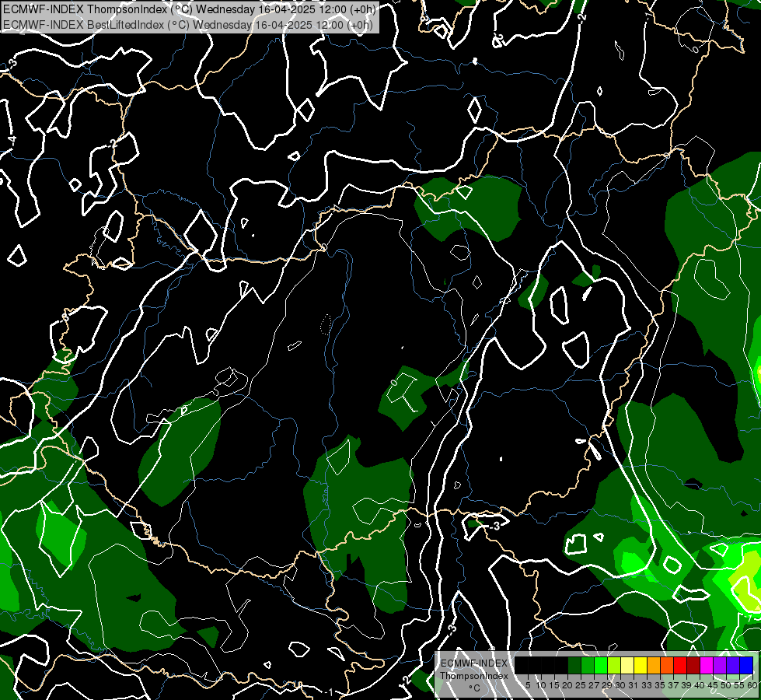Select the indigo 50–55 legend swatch
Viewport: 761px width, 700px height.
point(733,665)
